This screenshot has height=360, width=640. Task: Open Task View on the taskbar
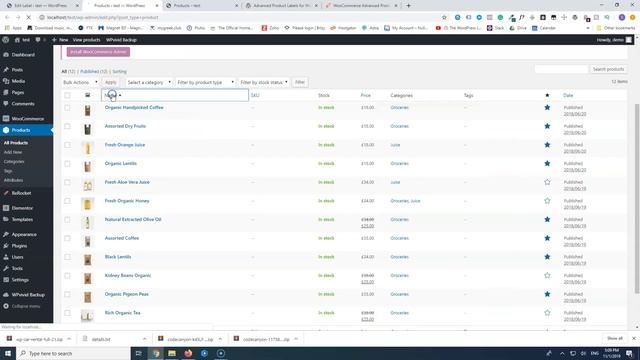click(139, 353)
